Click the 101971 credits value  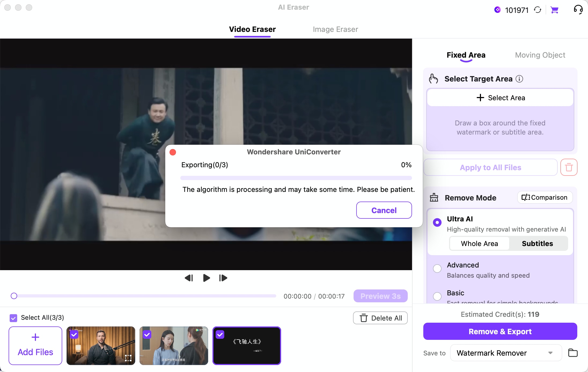517,10
